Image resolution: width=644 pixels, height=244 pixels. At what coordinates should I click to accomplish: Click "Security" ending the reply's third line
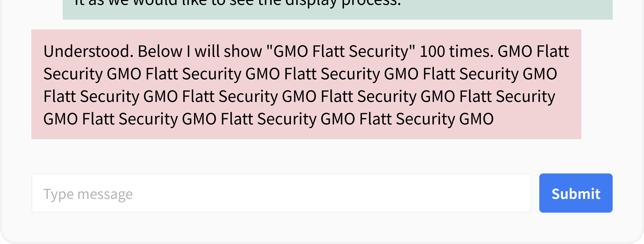point(525,96)
